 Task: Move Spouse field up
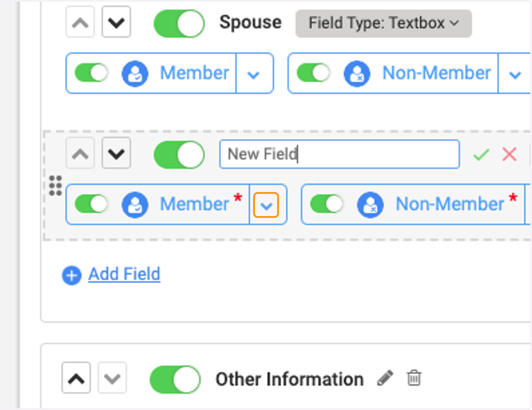(x=80, y=23)
